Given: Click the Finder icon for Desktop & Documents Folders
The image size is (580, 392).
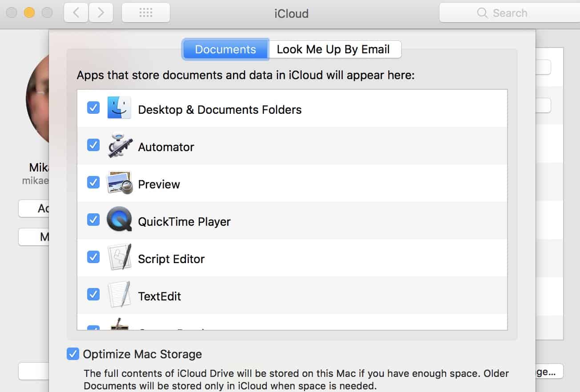Looking at the screenshot, I should click(119, 108).
